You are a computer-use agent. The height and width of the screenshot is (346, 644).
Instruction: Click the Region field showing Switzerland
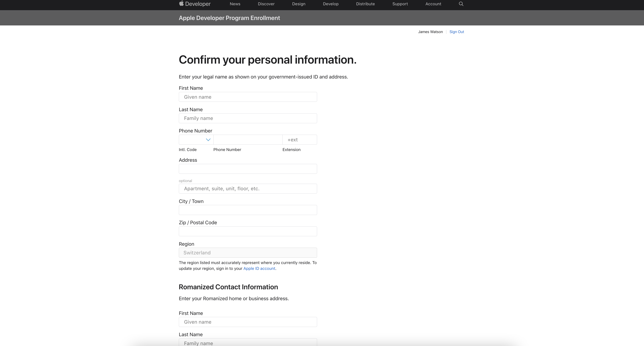pos(248,253)
